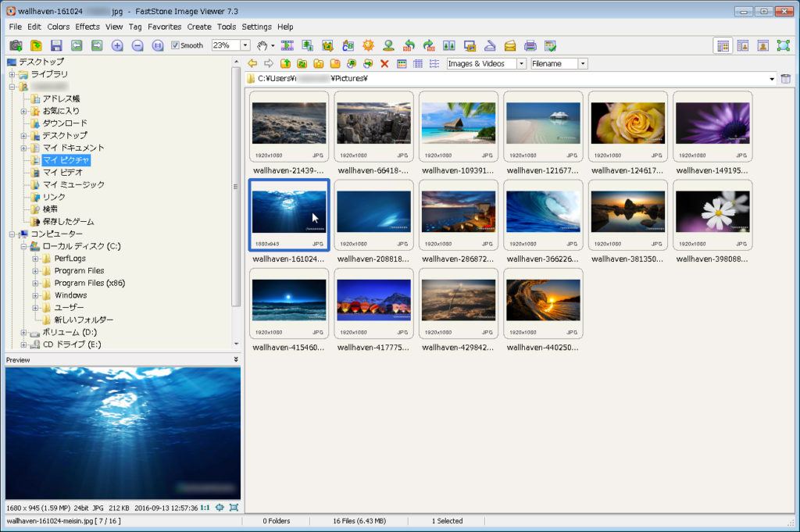
Task: Click the fit-to-preview icon at preview bottom right
Action: (234, 508)
